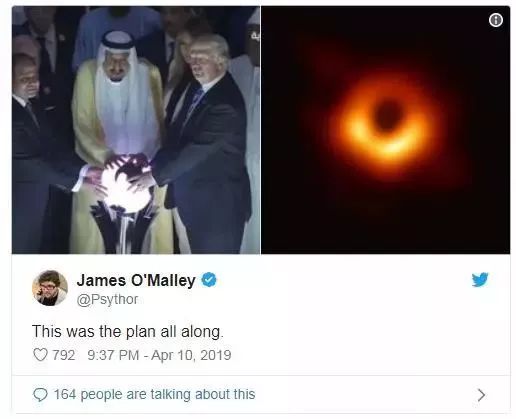The width and height of the screenshot is (516, 419).
Task: Open the black hole image on the right
Action: tap(386, 130)
